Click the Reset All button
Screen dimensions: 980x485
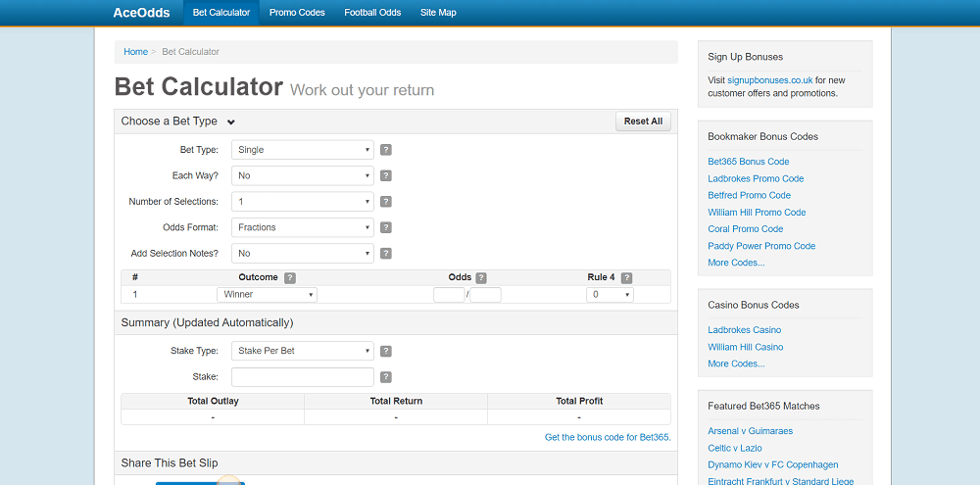coord(643,121)
